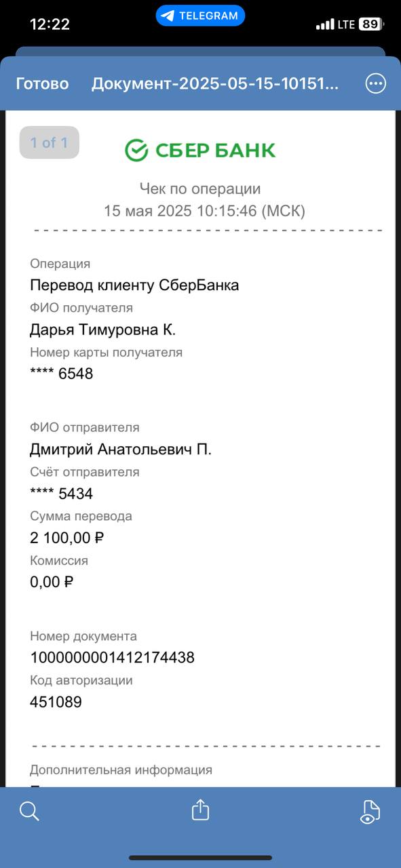Tap the Готово button to close document
Image resolution: width=401 pixels, height=868 pixels.
[42, 84]
